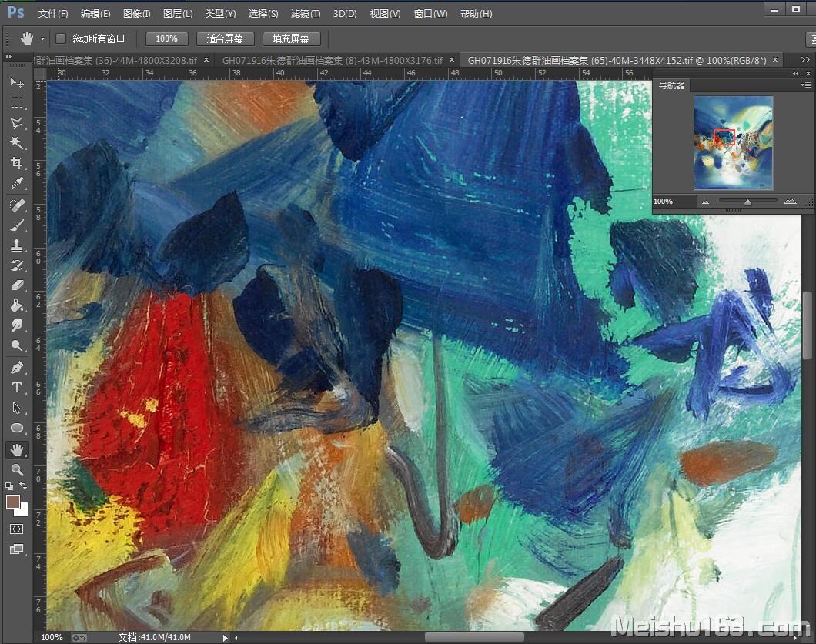Click the white background color swatch
816x644 pixels.
click(x=23, y=511)
